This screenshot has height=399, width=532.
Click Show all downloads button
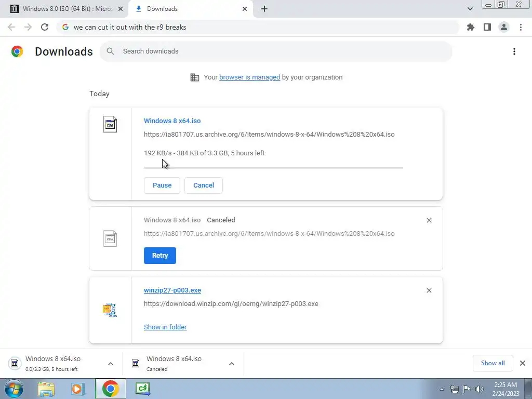point(493,363)
